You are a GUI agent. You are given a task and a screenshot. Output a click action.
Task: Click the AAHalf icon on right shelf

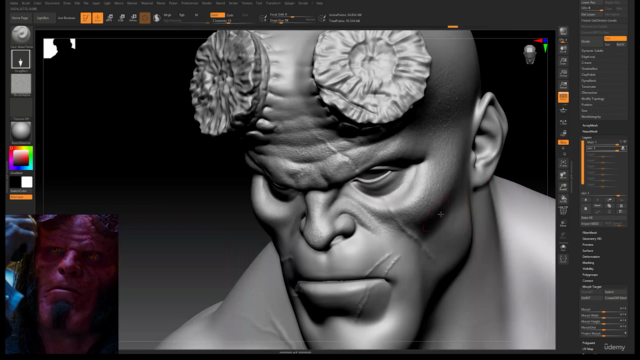point(563,85)
